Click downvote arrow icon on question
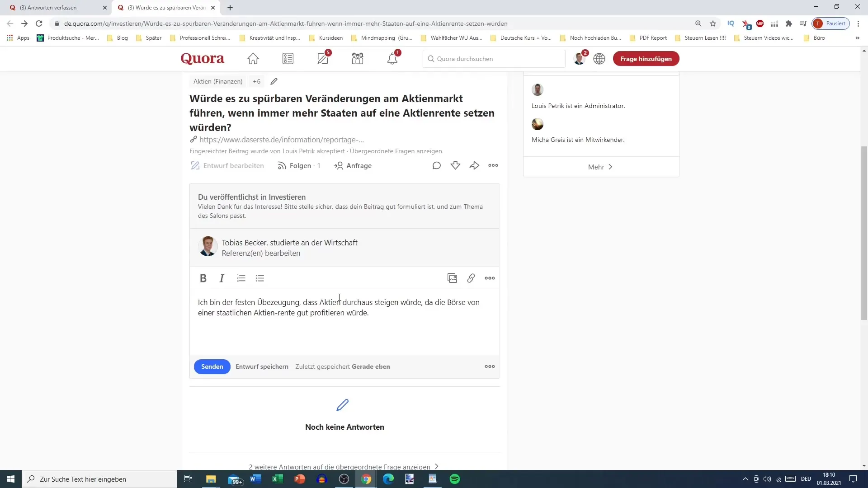This screenshot has width=868, height=488. 455,165
